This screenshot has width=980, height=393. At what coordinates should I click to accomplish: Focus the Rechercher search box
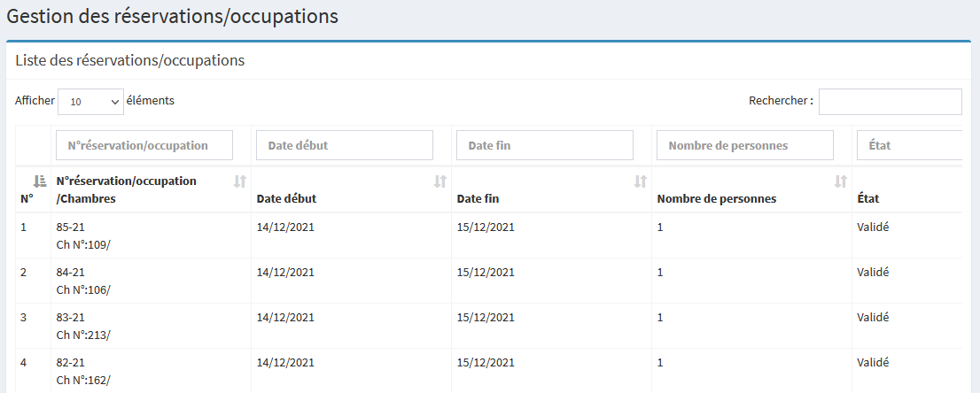pos(890,102)
